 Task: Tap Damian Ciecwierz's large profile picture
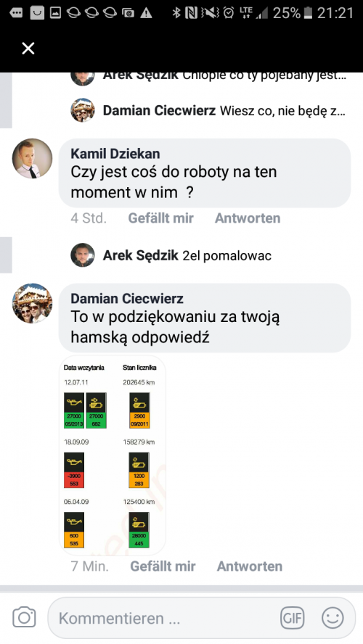(33, 303)
